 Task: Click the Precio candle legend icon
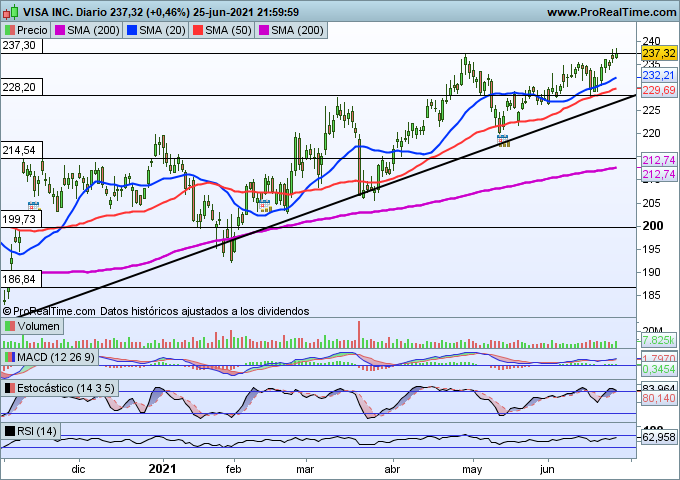click(x=9, y=30)
